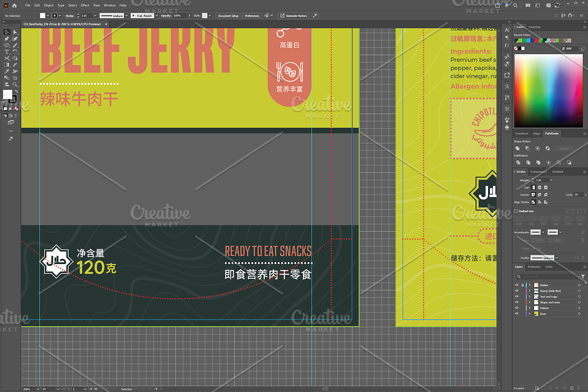
Task: Open the Profile Uniform dropdown in Stroke panel
Action: tap(557, 258)
